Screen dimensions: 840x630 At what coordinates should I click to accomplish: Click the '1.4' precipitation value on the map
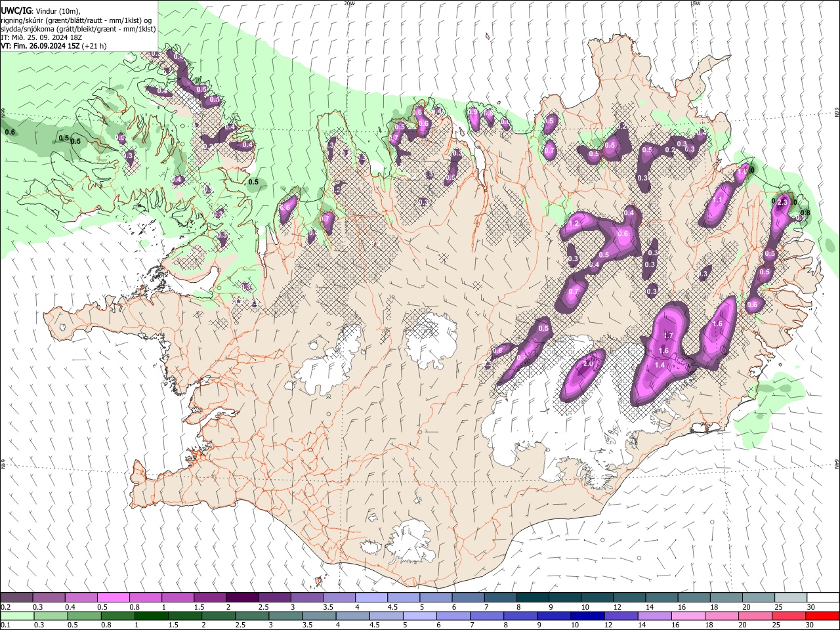tap(660, 366)
